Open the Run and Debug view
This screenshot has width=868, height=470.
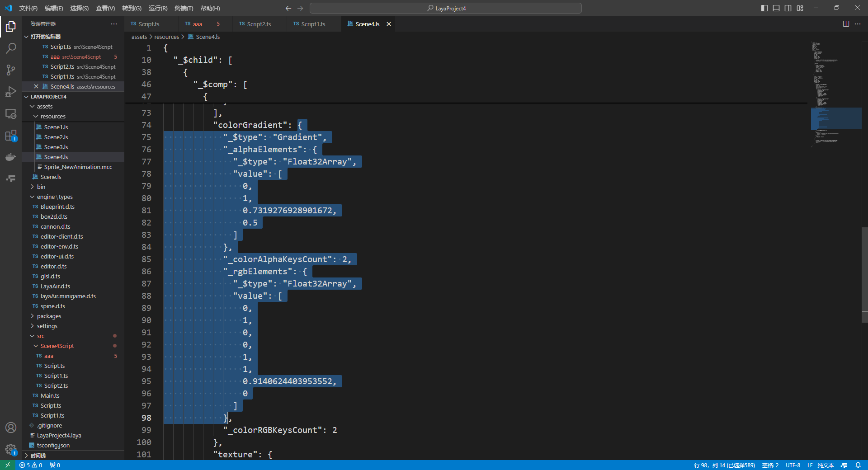tap(11, 92)
